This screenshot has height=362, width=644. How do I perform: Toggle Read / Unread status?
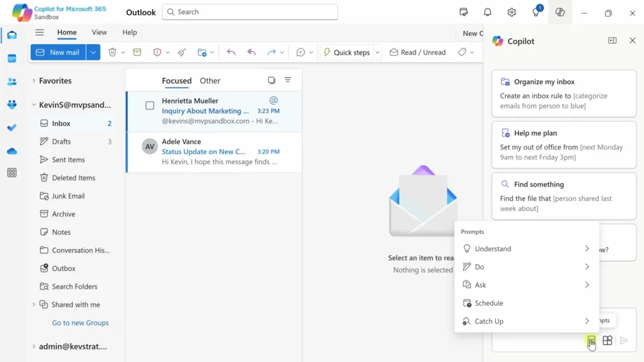coord(417,52)
